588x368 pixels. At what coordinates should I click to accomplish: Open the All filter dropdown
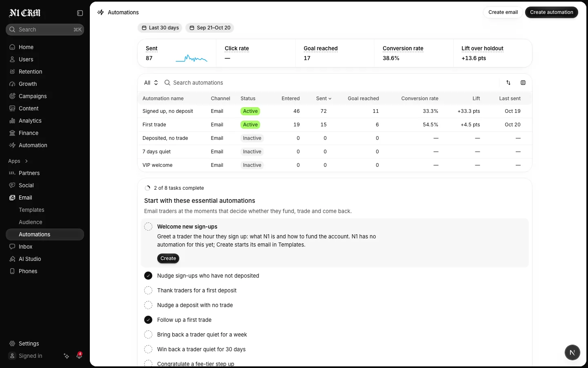pyautogui.click(x=151, y=83)
